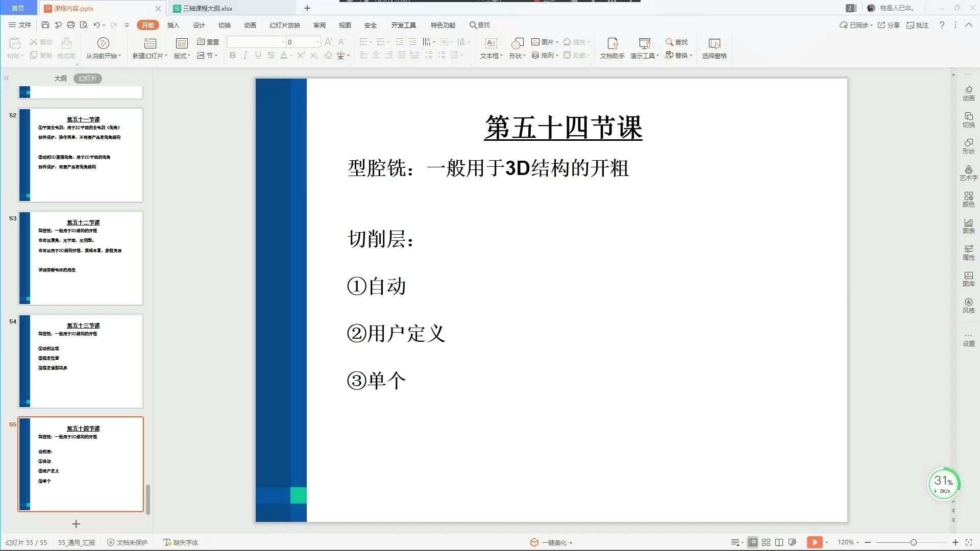Screen dimensions: 980x551
Task: Select slide 53 thumbnail in the panel
Action: [80, 258]
